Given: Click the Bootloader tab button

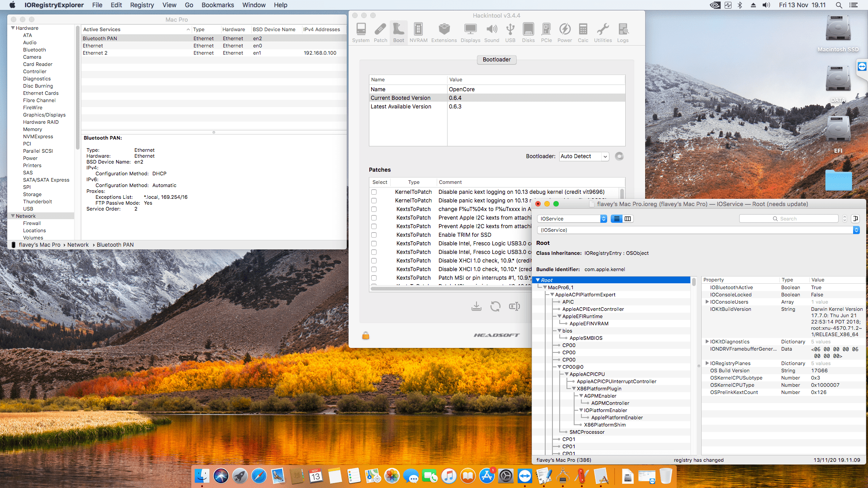Looking at the screenshot, I should click(496, 60).
